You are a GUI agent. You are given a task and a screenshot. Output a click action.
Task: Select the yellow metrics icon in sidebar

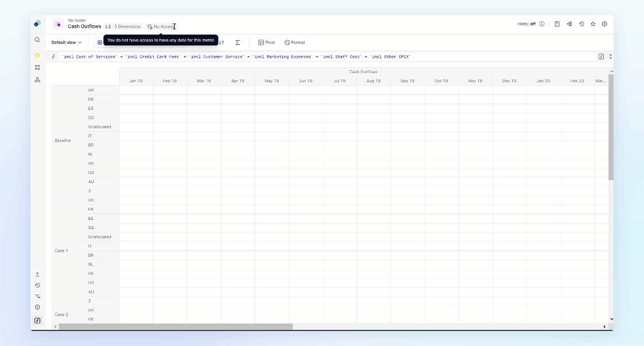coord(37,55)
